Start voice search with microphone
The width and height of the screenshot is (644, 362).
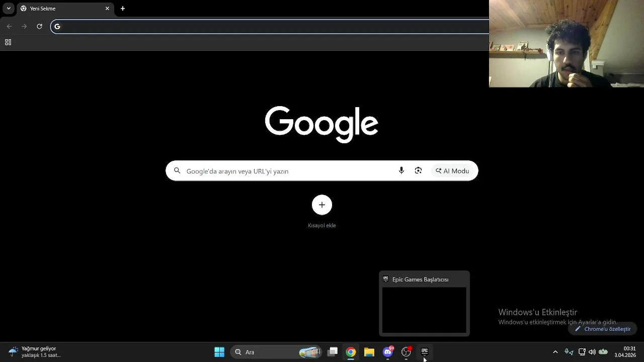click(401, 171)
